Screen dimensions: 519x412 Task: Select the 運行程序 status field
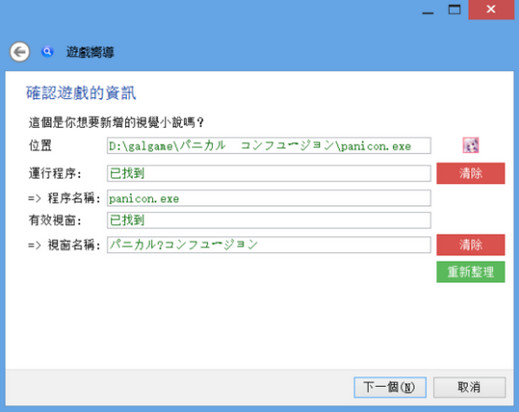tap(269, 173)
